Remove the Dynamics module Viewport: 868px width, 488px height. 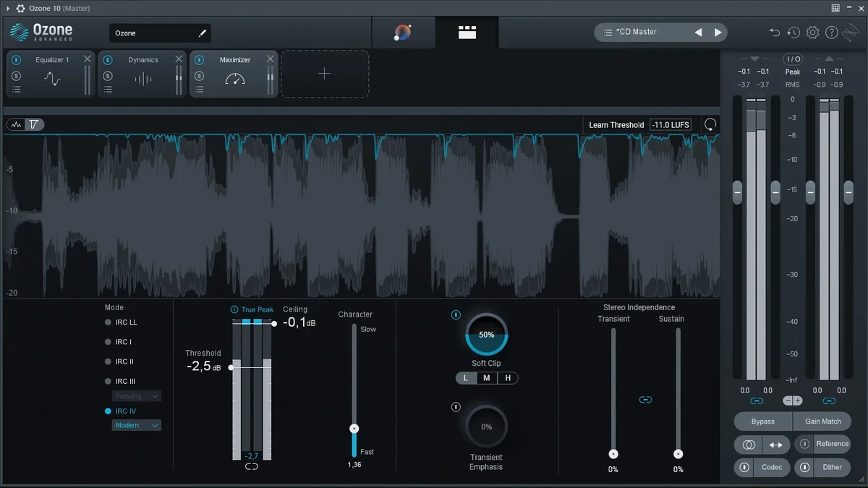click(179, 59)
